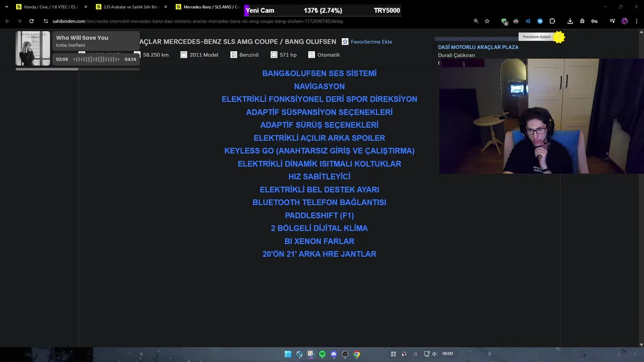The image size is (644, 362).
Task: Click the gearbox icon beside Otomatik
Action: click(311, 55)
